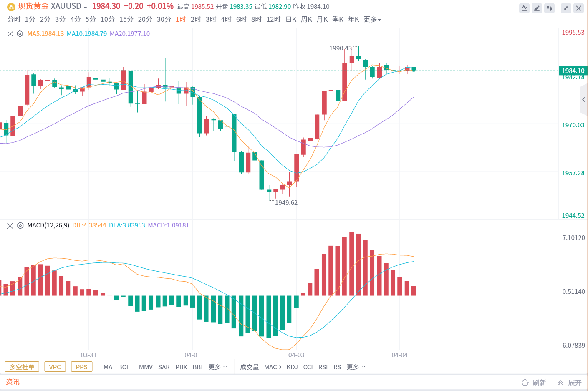
Task: Switch to the 日K timeframe tab
Action: [x=291, y=20]
